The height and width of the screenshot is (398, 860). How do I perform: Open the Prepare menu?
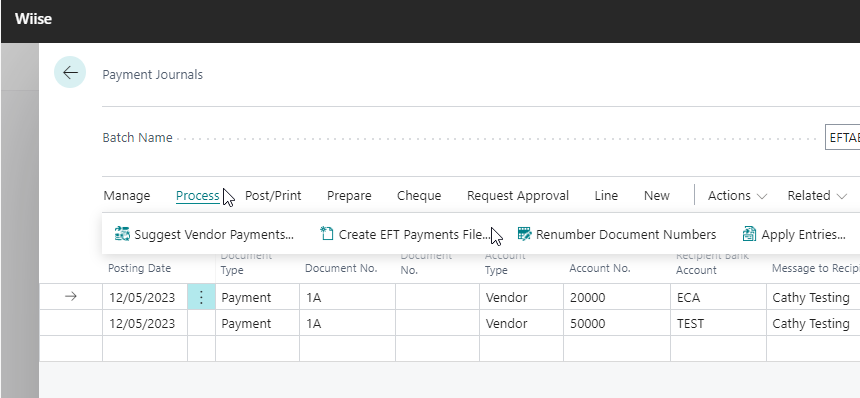[349, 196]
